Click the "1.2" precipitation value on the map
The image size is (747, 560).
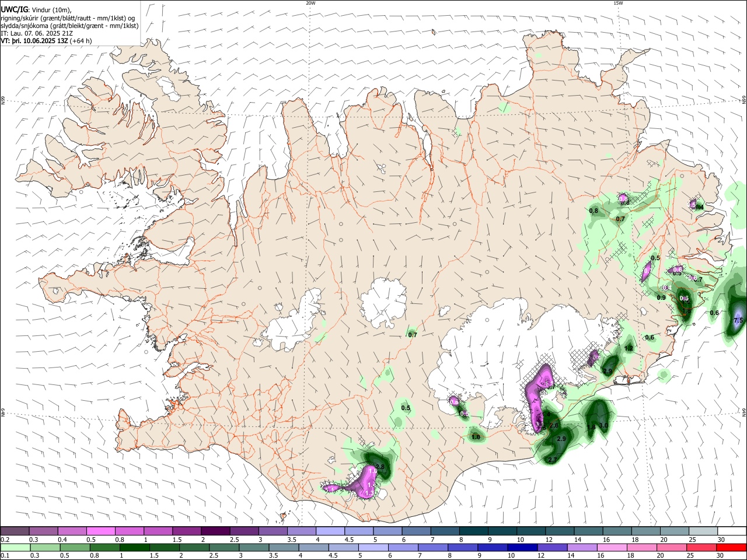tap(629, 348)
